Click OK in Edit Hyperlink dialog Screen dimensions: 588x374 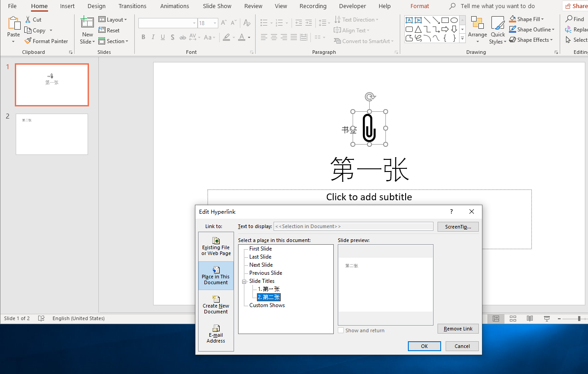[x=424, y=346]
